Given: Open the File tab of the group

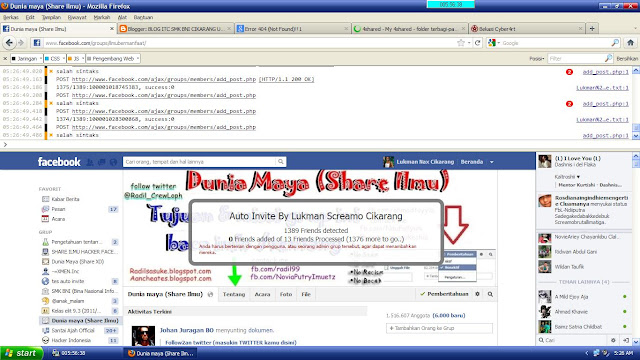Looking at the screenshot, I should [306, 294].
